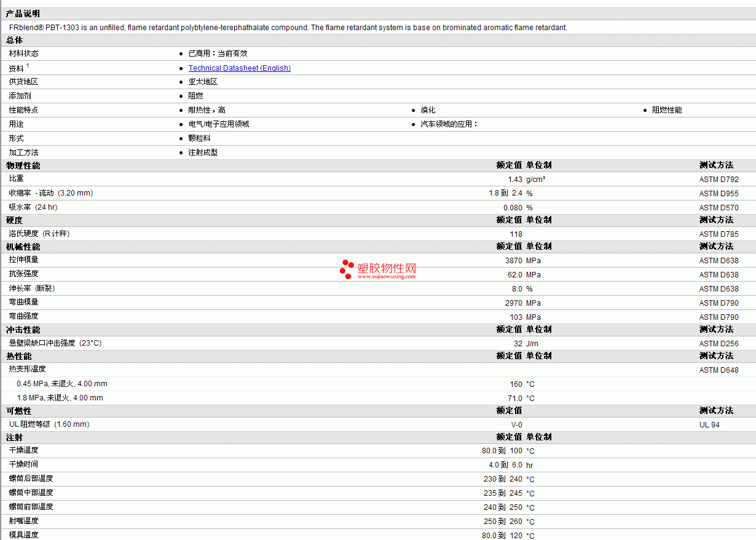Click the 产品说明 section header
The width and height of the screenshot is (756, 540).
click(23, 14)
